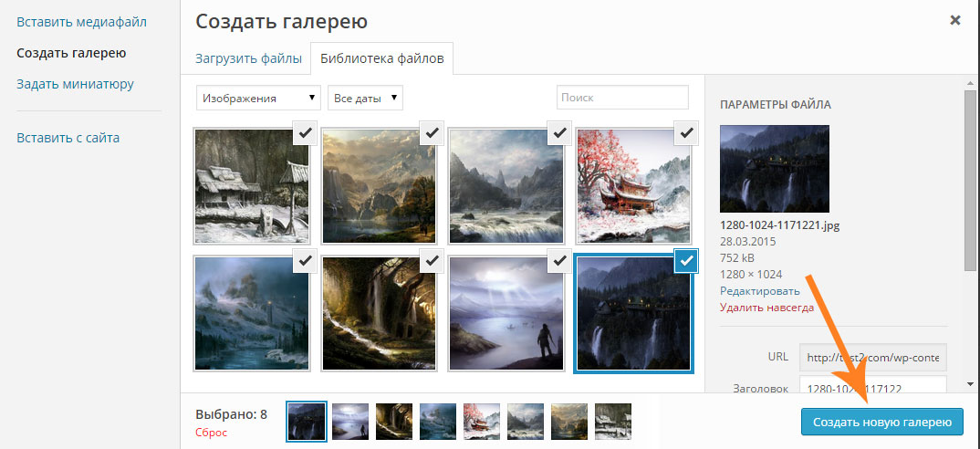This screenshot has height=449, width=980.
Task: Select the golden mountain valley thumbnail in grid
Action: point(379,186)
